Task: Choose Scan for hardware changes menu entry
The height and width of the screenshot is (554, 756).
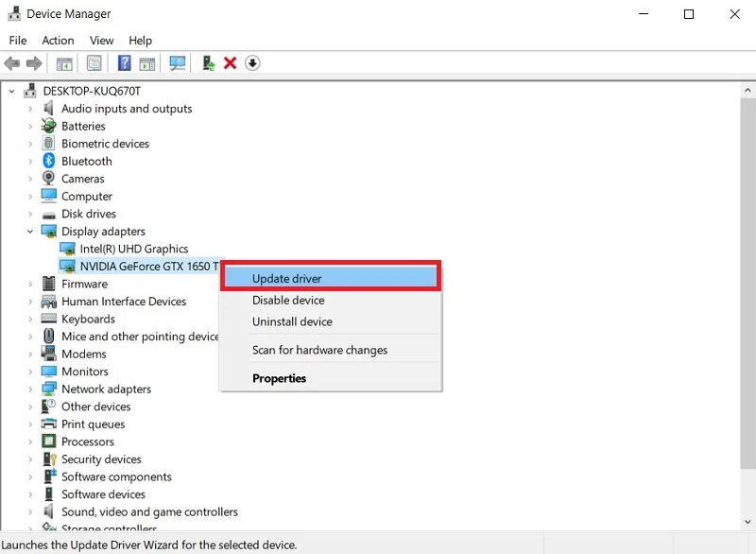Action: click(x=331, y=350)
